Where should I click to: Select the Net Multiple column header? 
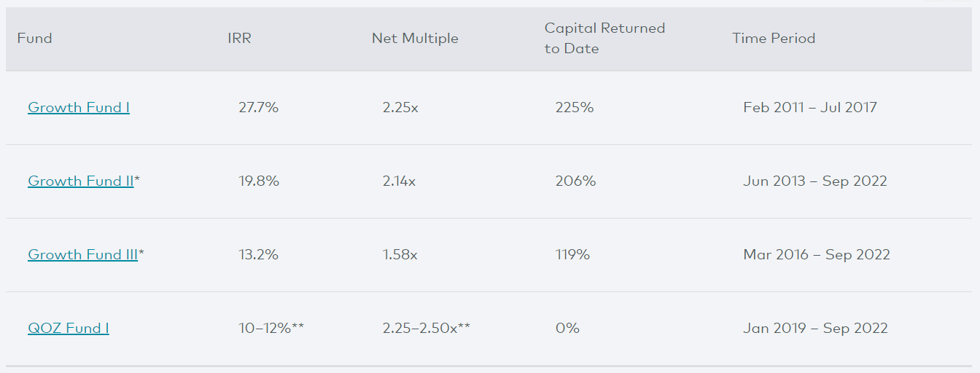pyautogui.click(x=415, y=39)
